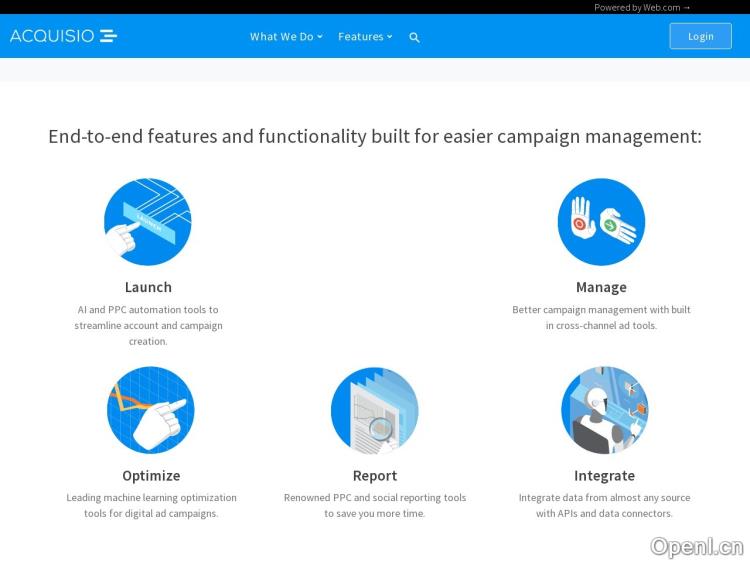Click the Report documents icon

tap(375, 410)
